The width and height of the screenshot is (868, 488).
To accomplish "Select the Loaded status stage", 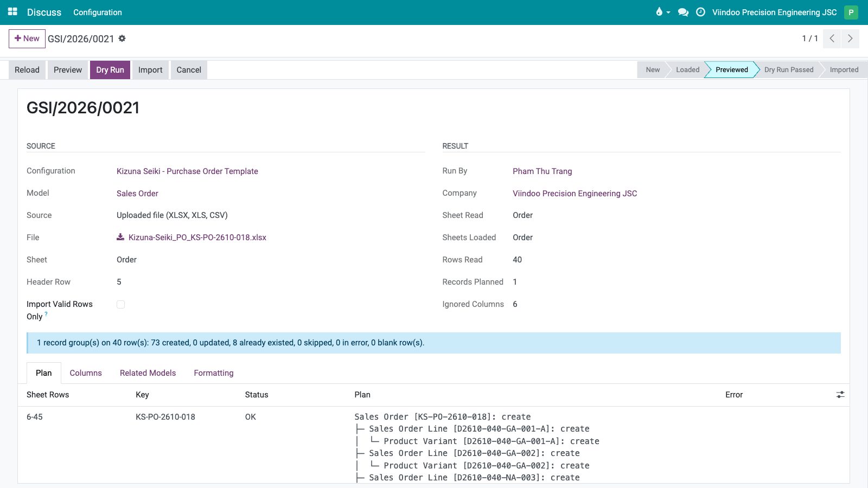I will (x=687, y=70).
